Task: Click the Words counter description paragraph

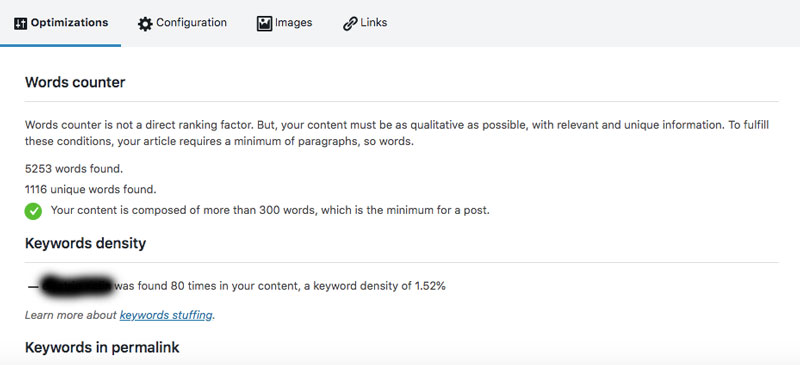Action: click(x=397, y=133)
